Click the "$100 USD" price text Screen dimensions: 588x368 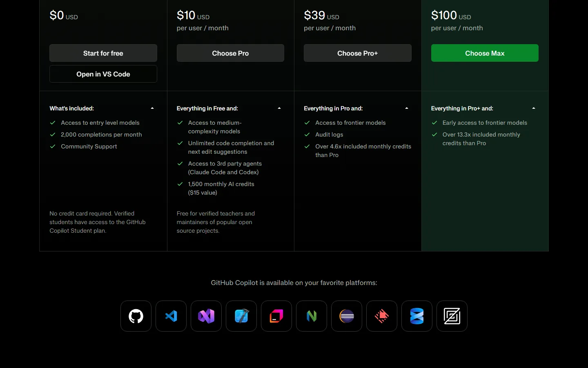tap(451, 16)
